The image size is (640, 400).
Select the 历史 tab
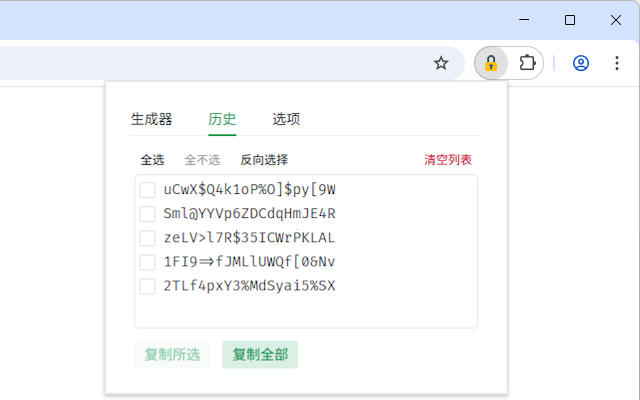[222, 119]
